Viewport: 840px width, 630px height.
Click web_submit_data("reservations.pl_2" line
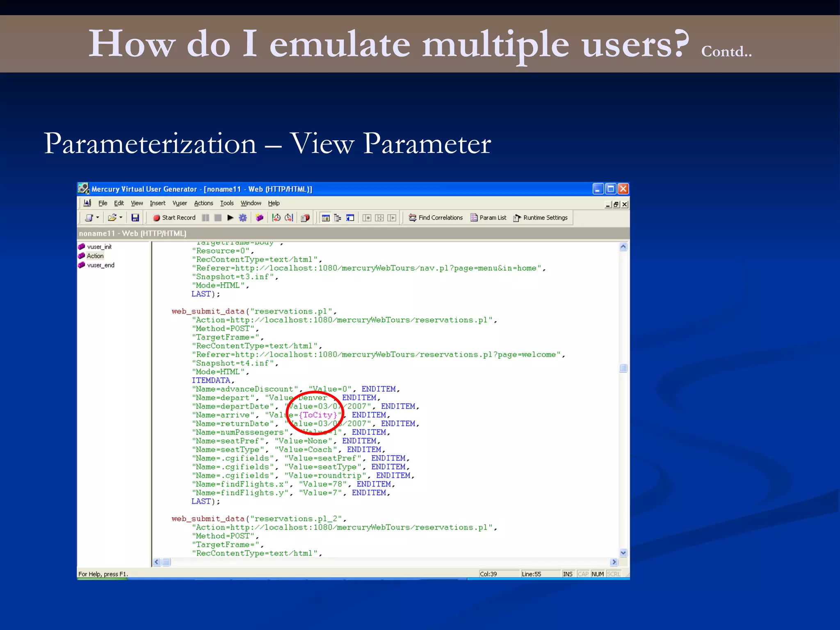point(259,519)
